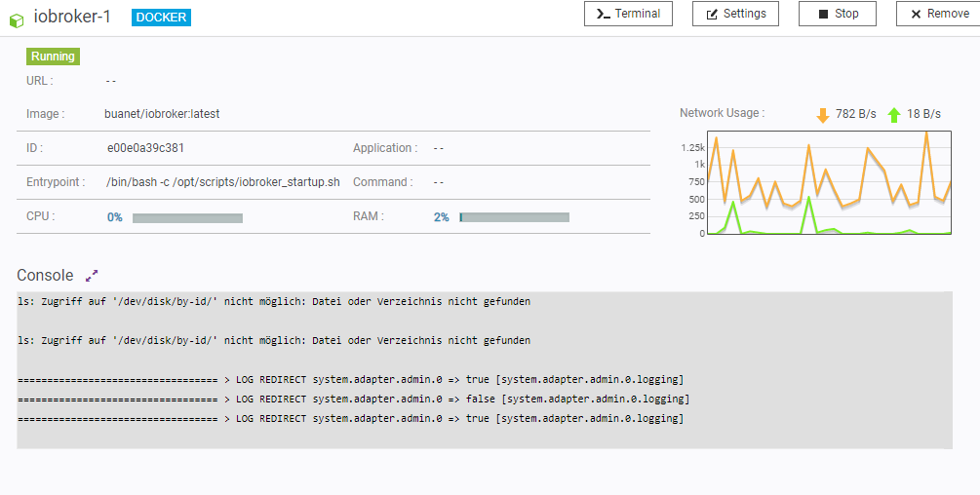Expand the Console with the arrows icon
Screen dimensions: 980x495
click(92, 276)
